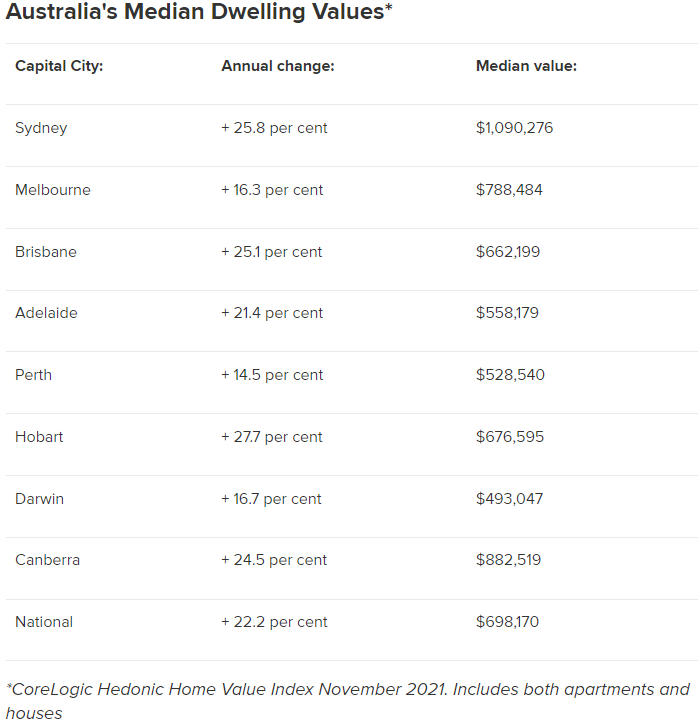This screenshot has height=720, width=700.
Task: Select the Darwin city cell
Action: click(40, 499)
